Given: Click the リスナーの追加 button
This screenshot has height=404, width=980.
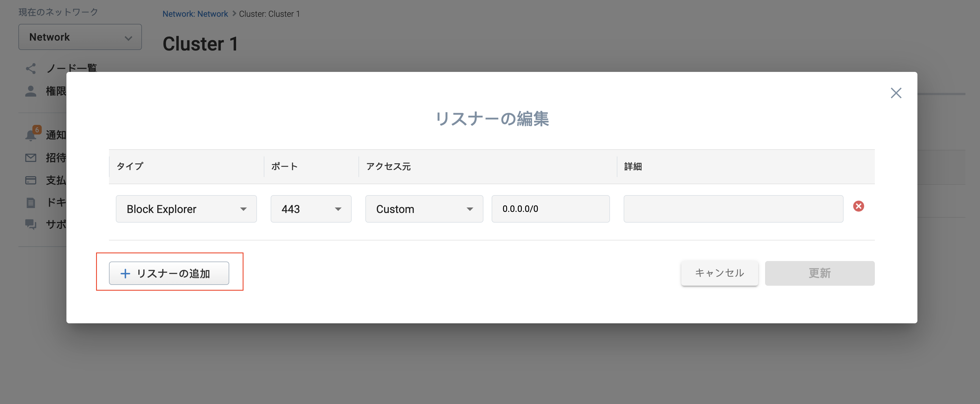Looking at the screenshot, I should pyautogui.click(x=169, y=273).
